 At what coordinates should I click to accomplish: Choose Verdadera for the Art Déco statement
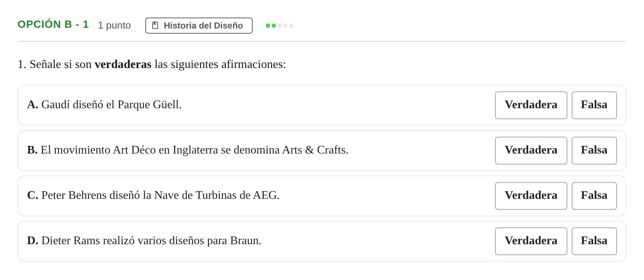pyautogui.click(x=531, y=151)
